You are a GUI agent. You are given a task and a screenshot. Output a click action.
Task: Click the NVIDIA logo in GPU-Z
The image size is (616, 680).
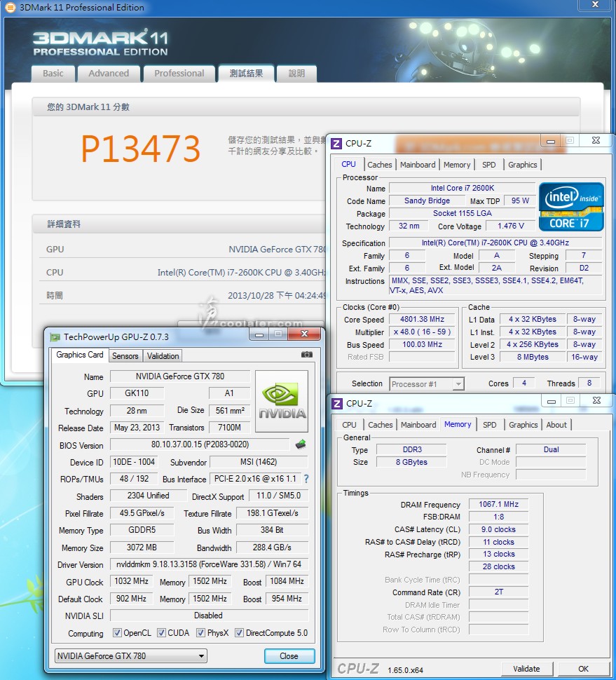click(x=282, y=401)
